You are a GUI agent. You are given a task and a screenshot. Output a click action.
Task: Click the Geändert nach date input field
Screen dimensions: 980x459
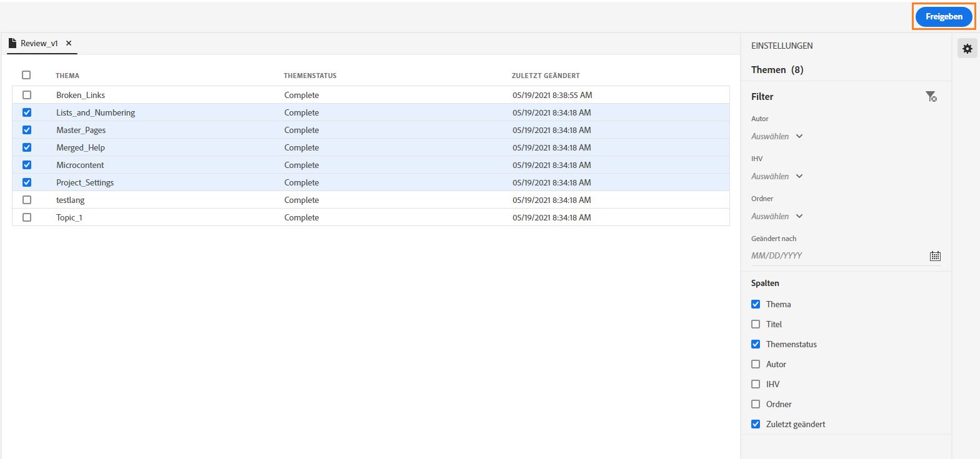tap(839, 255)
